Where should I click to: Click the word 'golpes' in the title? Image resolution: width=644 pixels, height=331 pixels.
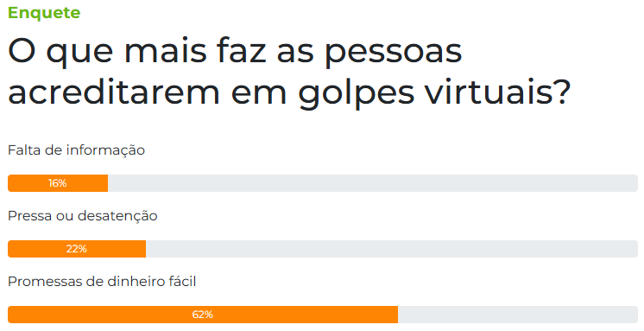[357, 93]
